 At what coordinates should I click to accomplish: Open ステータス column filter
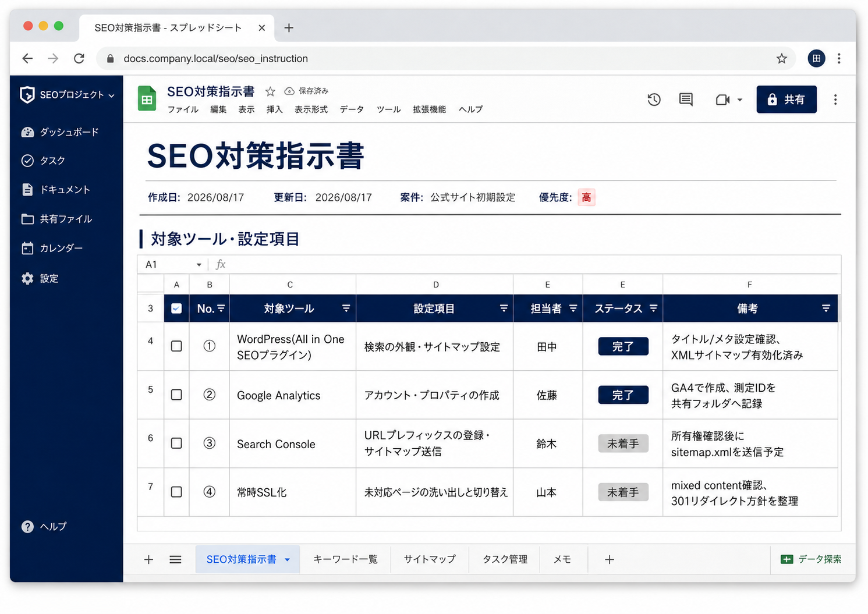tap(653, 308)
